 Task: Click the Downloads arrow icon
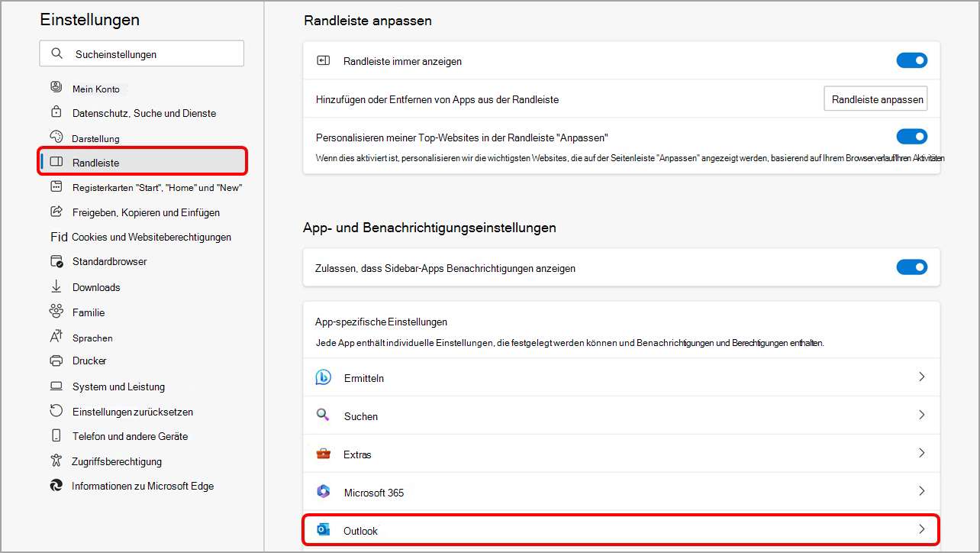pyautogui.click(x=56, y=286)
